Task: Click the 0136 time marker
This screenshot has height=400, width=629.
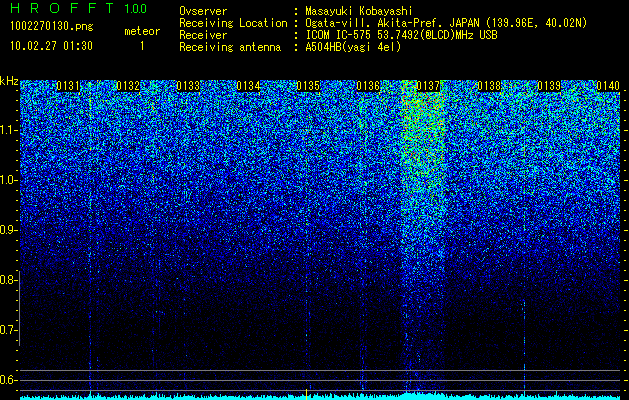Action: coord(368,86)
